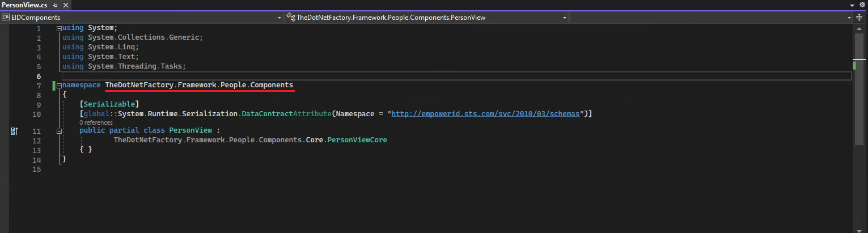Screen dimensions: 868x233
Task: Click the inheritance margin icon on line 11
Action: pyautogui.click(x=14, y=131)
